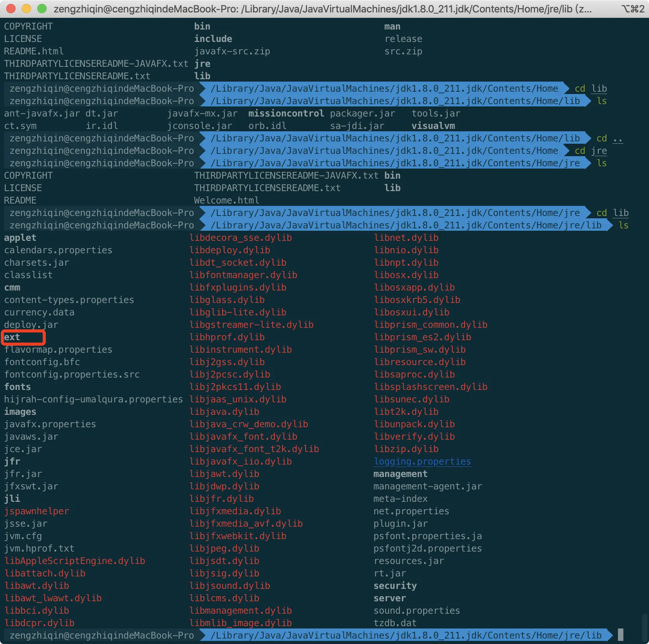The image size is (649, 644).
Task: Select the red libawt.dylib filename
Action: (x=37, y=586)
